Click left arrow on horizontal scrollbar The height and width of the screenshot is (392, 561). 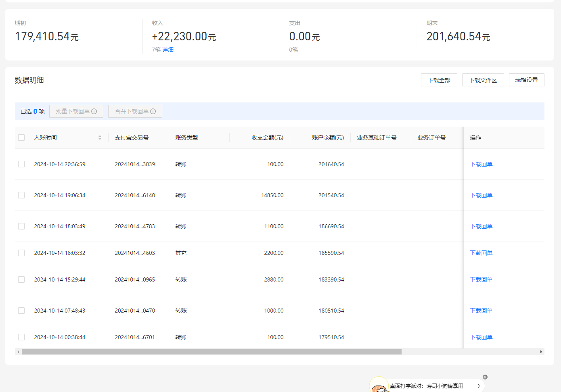pos(18,352)
